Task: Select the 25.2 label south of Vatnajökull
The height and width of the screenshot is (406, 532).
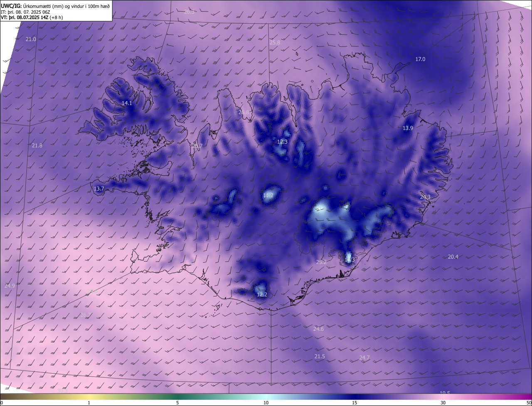Action: coord(321,262)
